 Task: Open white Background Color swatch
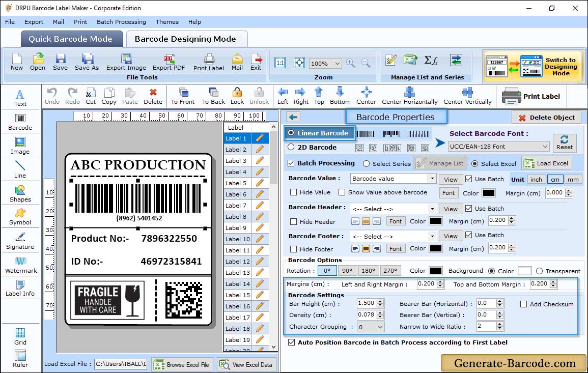(525, 271)
